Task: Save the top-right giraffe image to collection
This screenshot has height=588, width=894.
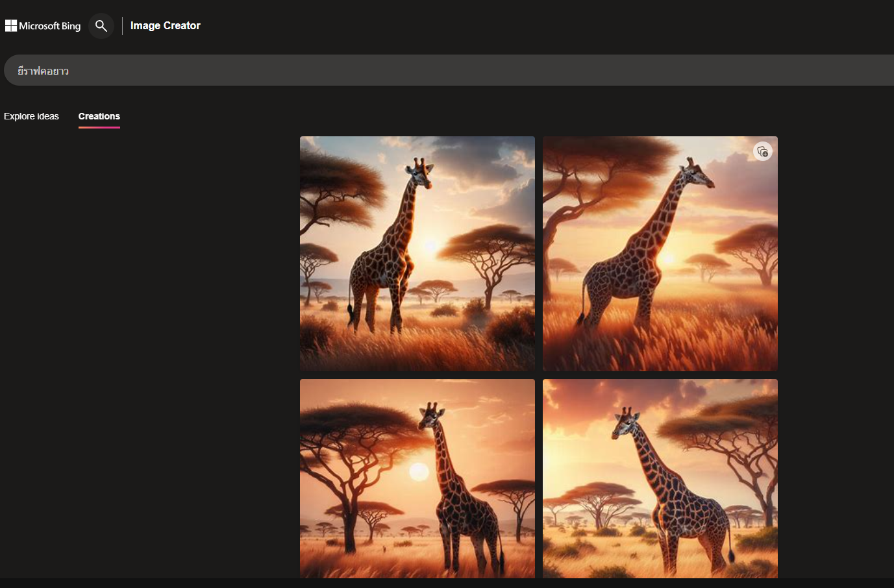Action: click(763, 152)
